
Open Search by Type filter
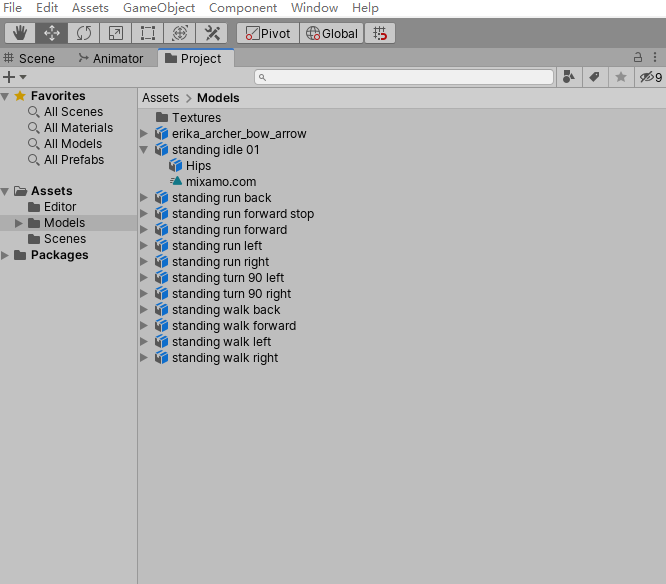569,77
